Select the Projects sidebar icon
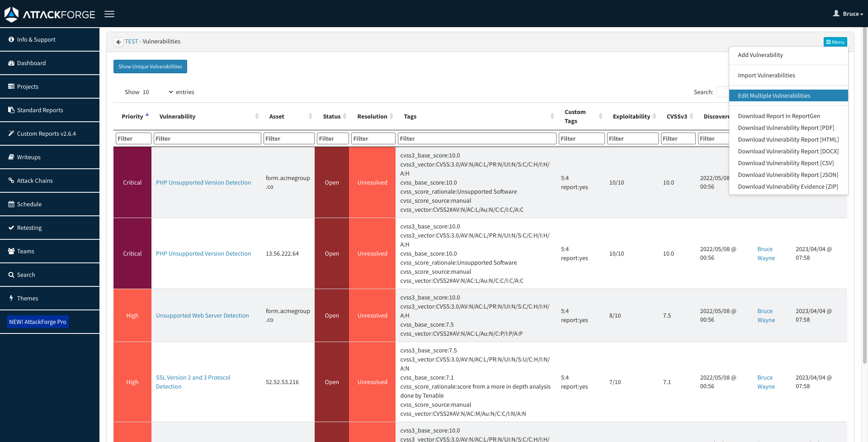Screen dimensions: 868x442 coord(11,86)
